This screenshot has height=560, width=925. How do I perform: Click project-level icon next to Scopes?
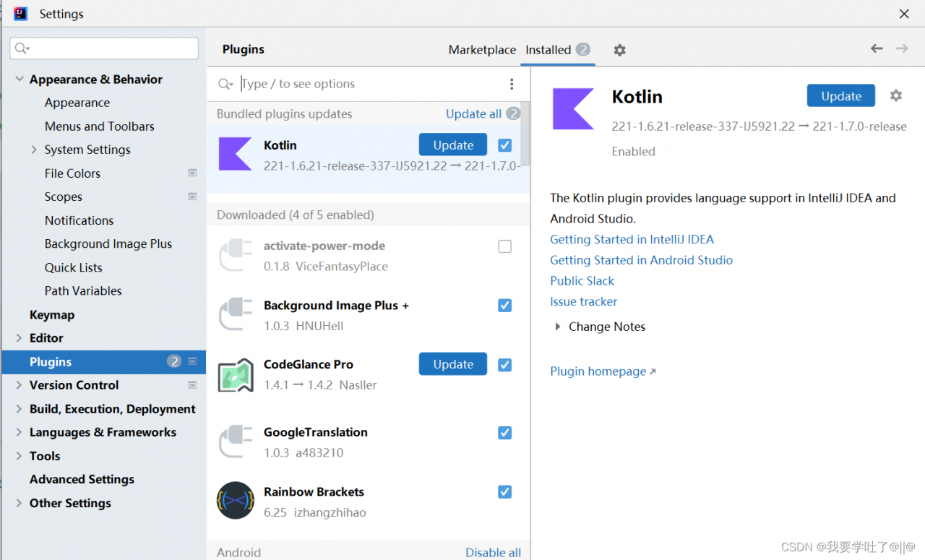pyautogui.click(x=192, y=197)
